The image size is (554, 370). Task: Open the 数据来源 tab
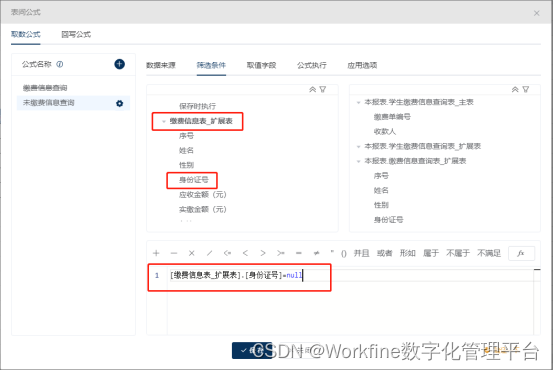coord(161,65)
